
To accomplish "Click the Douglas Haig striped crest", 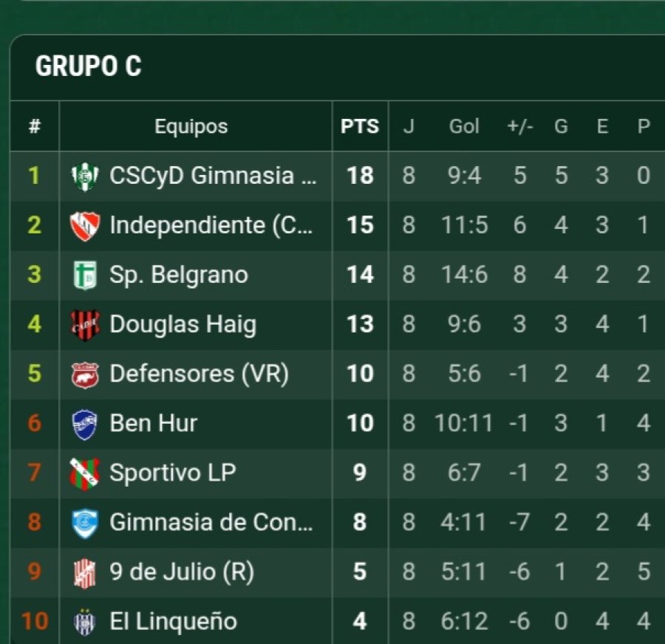I will point(84,324).
